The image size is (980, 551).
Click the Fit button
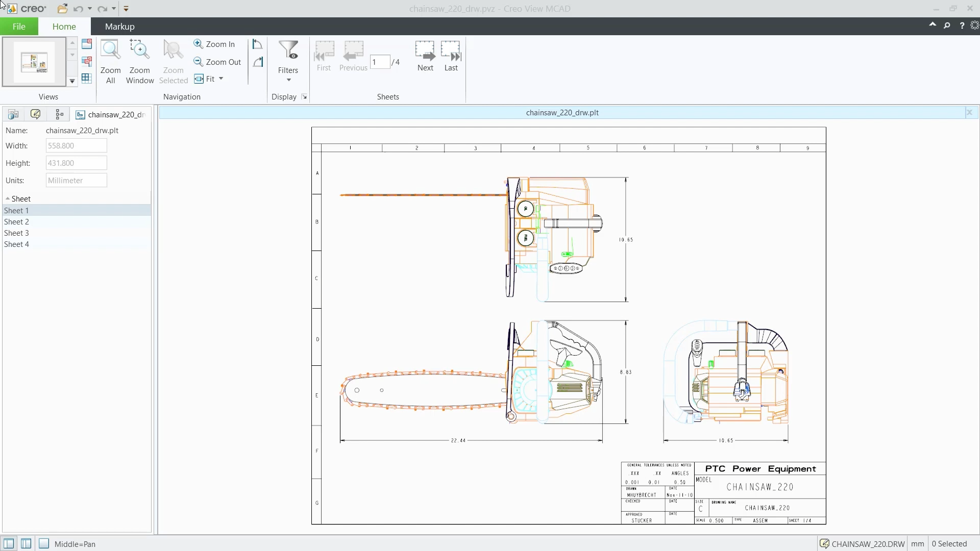(205, 79)
